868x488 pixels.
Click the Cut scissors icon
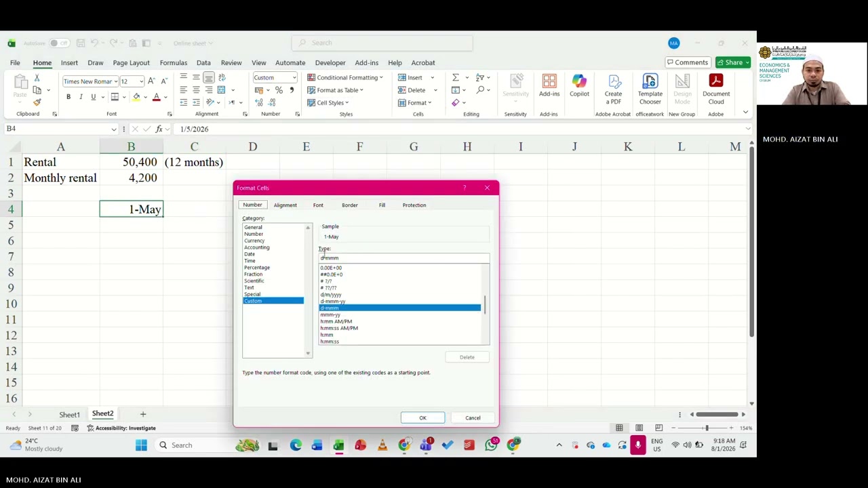pyautogui.click(x=37, y=77)
